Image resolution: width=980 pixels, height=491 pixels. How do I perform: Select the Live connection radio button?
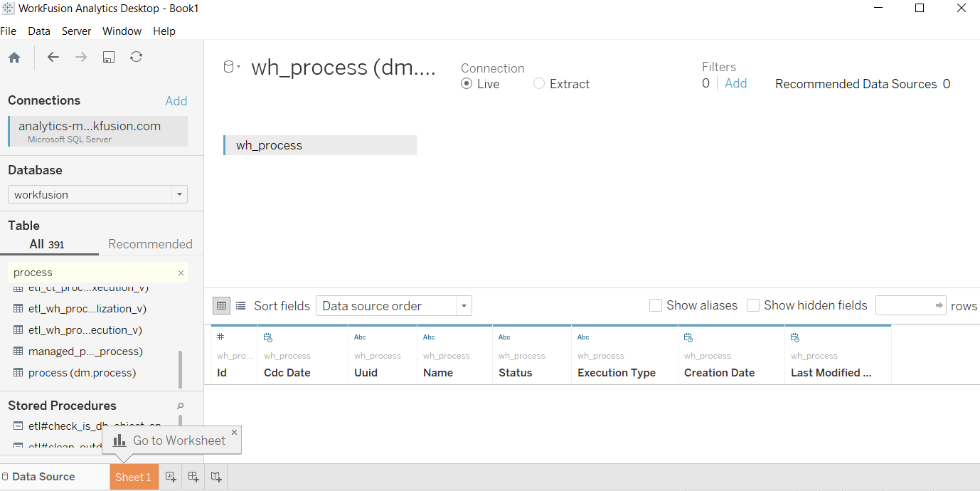467,84
